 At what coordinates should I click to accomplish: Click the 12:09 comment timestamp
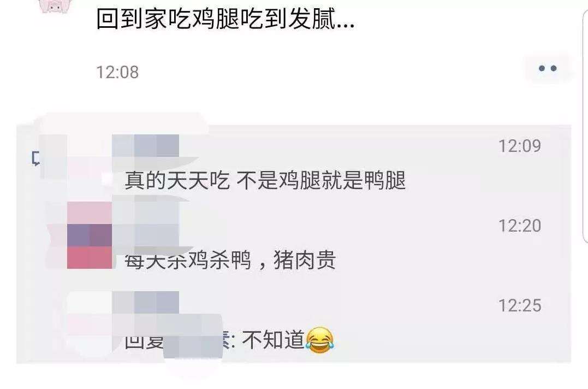[519, 146]
